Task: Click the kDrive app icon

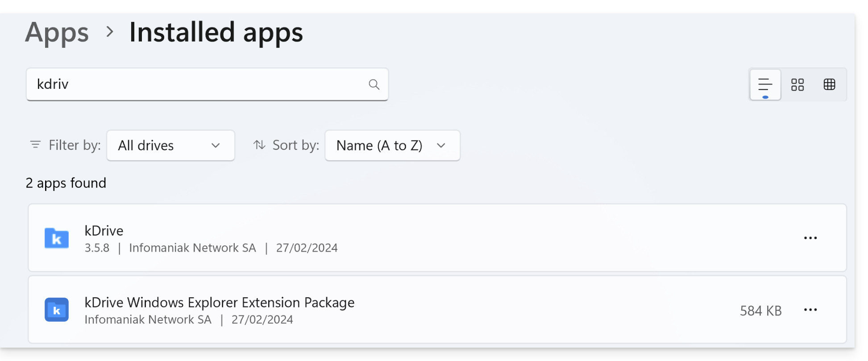Action: tap(57, 238)
